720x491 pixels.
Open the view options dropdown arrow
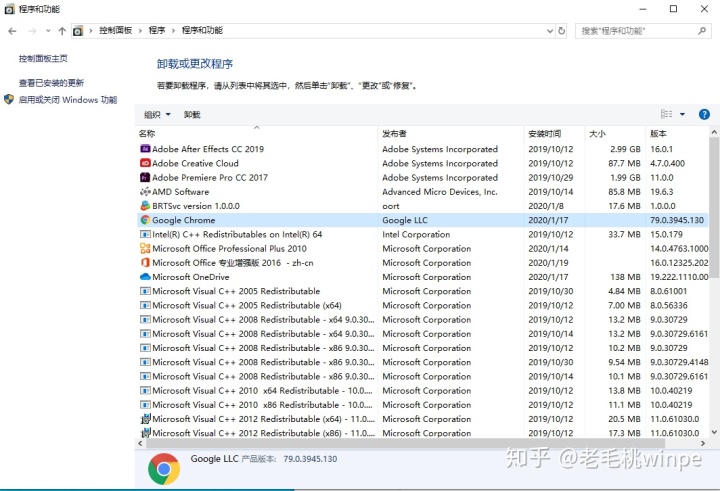(x=682, y=114)
